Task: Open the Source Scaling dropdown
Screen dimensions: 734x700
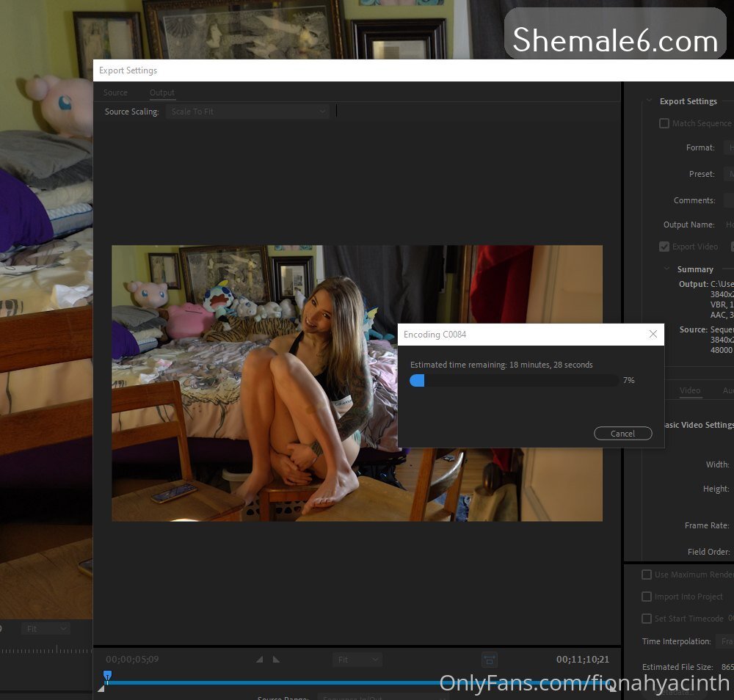Action: 247,112
